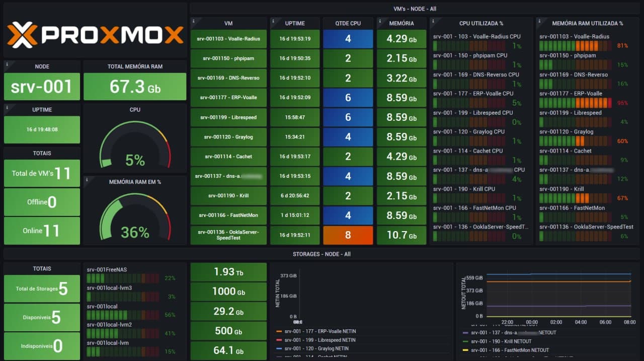The width and height of the screenshot is (644, 361).
Task: Click the 10.7 Gb memory cell
Action: (x=401, y=235)
